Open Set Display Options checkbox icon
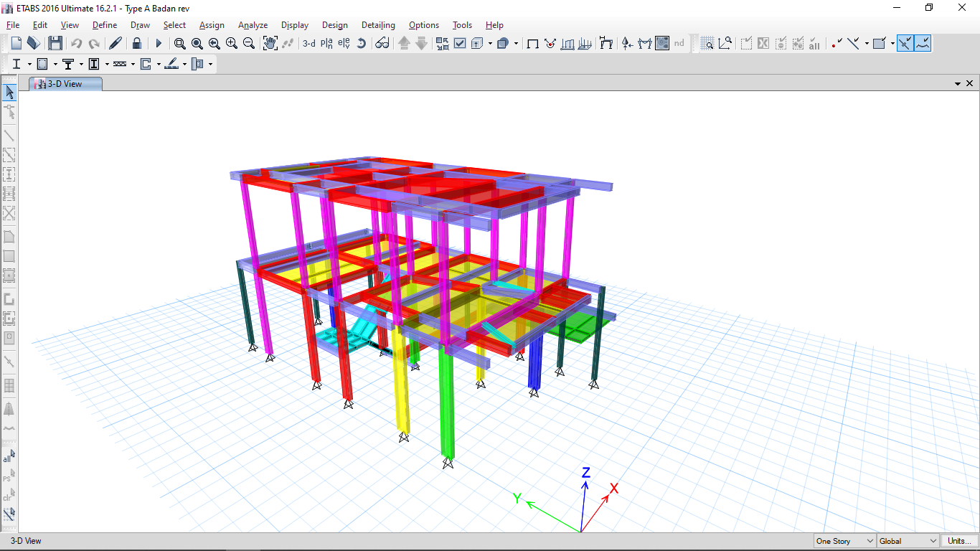This screenshot has width=980, height=551. [x=460, y=43]
